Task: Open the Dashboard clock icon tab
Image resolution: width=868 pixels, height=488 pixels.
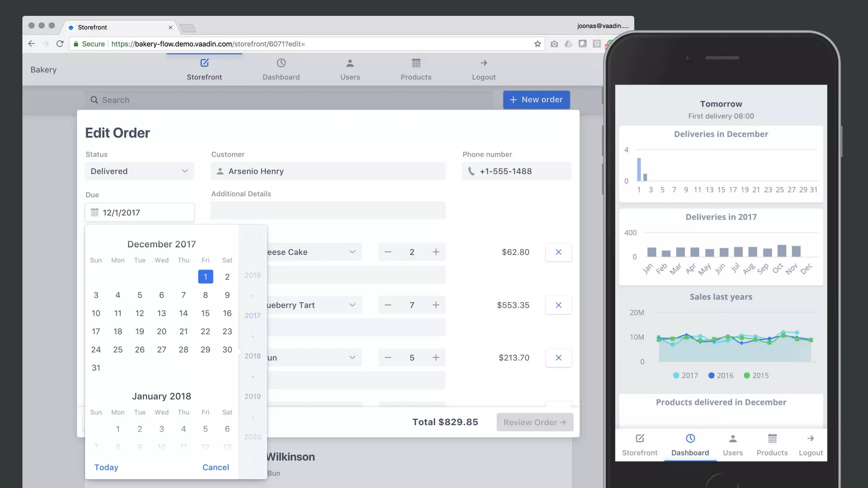Action: click(x=281, y=63)
